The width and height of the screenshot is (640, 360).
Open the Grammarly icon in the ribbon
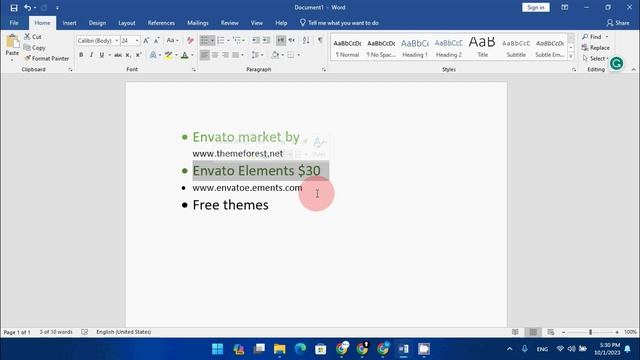(616, 63)
